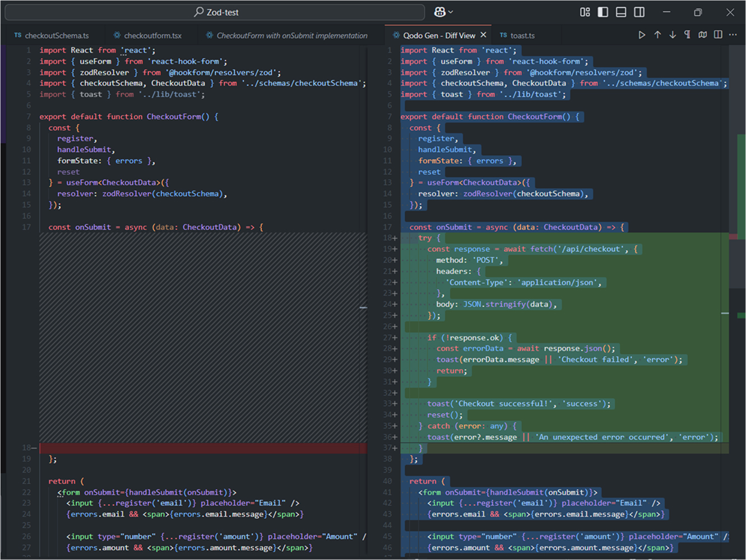Click the body: JSON.stringify(data) line

click(x=497, y=305)
